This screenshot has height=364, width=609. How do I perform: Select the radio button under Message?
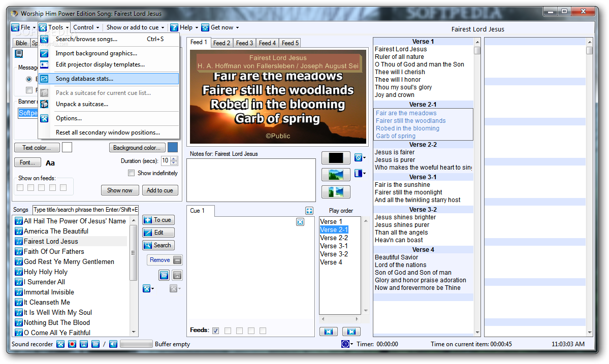[x=29, y=79]
